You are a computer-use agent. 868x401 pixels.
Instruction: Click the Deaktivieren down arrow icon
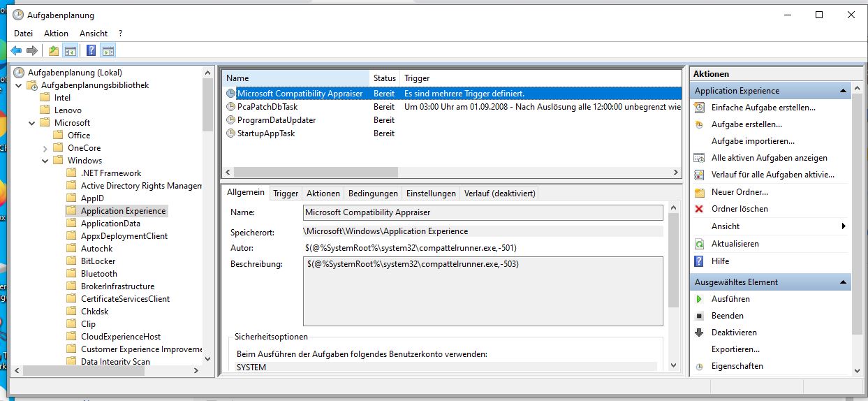pyautogui.click(x=699, y=333)
